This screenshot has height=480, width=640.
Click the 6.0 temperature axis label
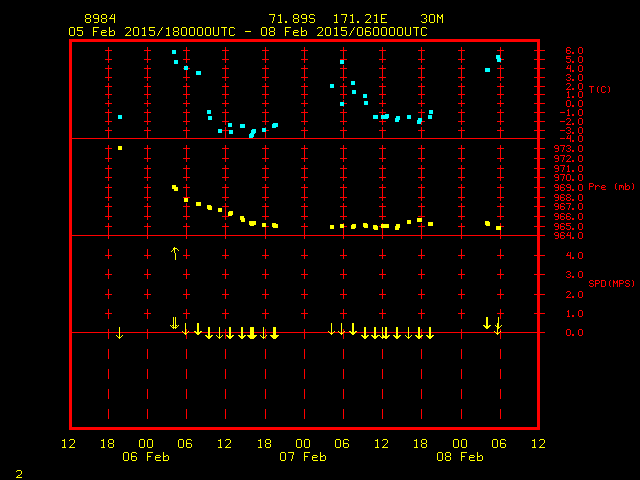pos(574,51)
